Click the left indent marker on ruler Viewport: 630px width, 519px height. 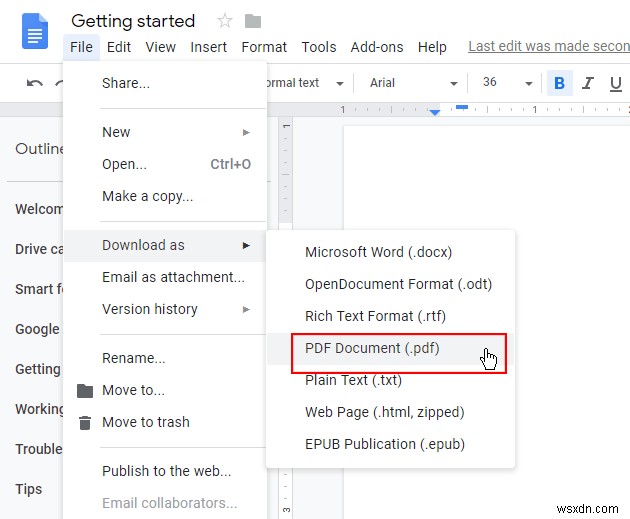434,112
